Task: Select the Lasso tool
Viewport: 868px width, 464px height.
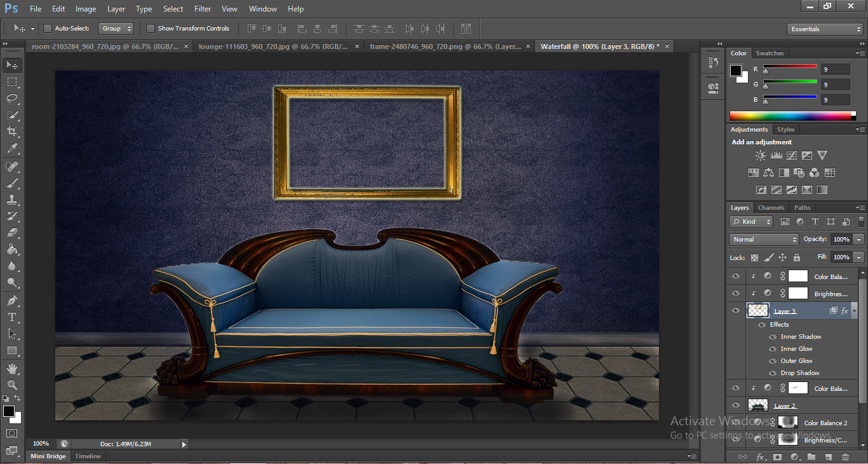Action: pos(12,99)
